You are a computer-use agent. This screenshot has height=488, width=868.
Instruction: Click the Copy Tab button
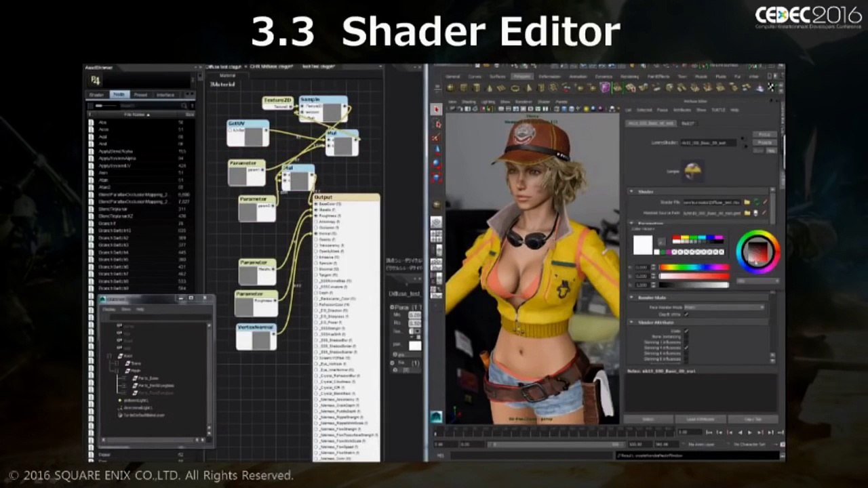pyautogui.click(x=753, y=420)
